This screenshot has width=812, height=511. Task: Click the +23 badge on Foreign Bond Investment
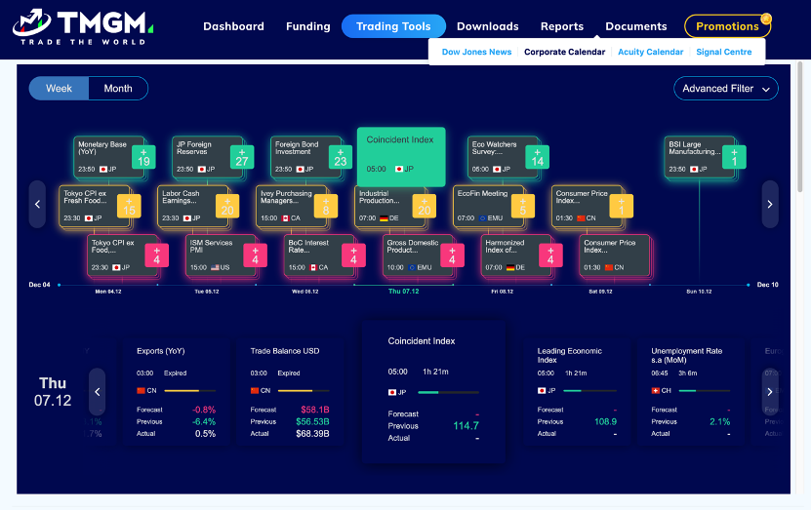339,157
